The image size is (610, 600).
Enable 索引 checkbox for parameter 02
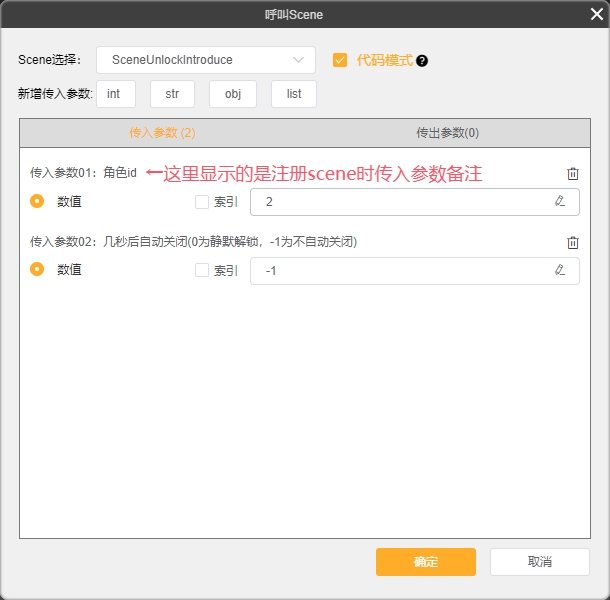202,270
